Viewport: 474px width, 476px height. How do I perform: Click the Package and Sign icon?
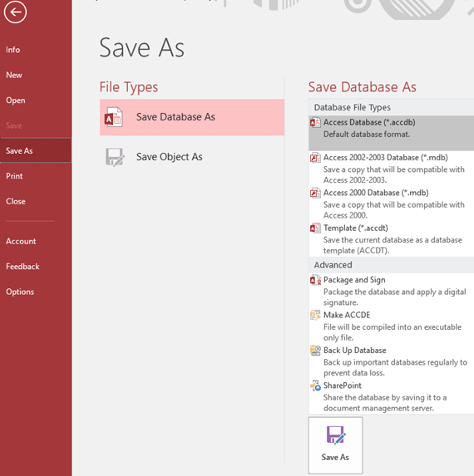(x=315, y=280)
